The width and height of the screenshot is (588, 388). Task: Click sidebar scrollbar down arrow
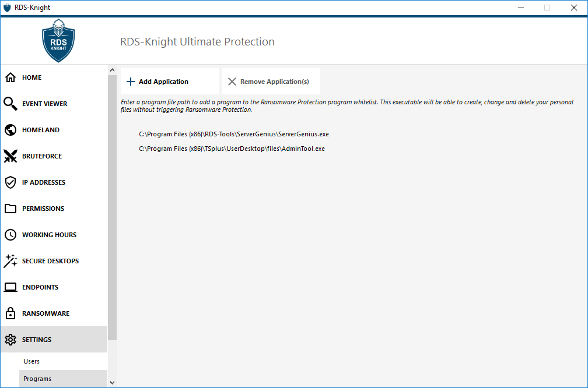[x=112, y=383]
